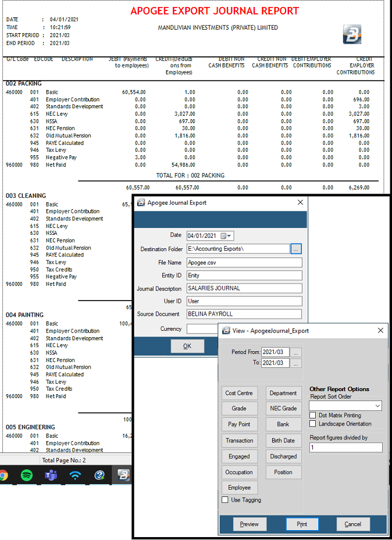
Task: Filter by Engaged date
Action: point(239,456)
